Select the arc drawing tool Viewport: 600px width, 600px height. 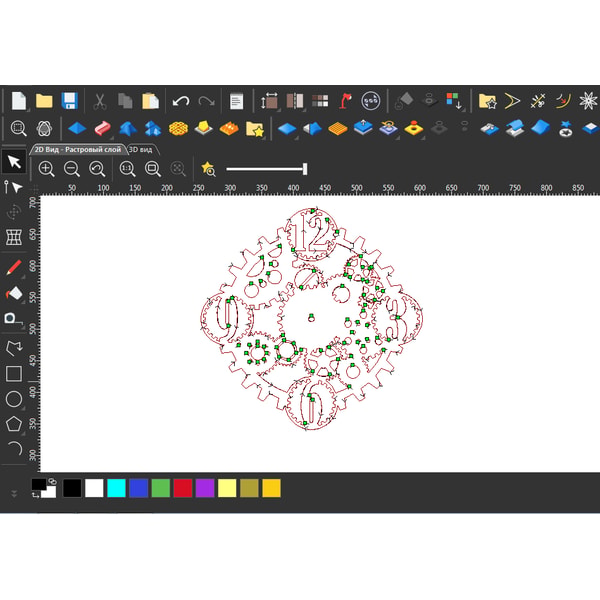(x=15, y=448)
